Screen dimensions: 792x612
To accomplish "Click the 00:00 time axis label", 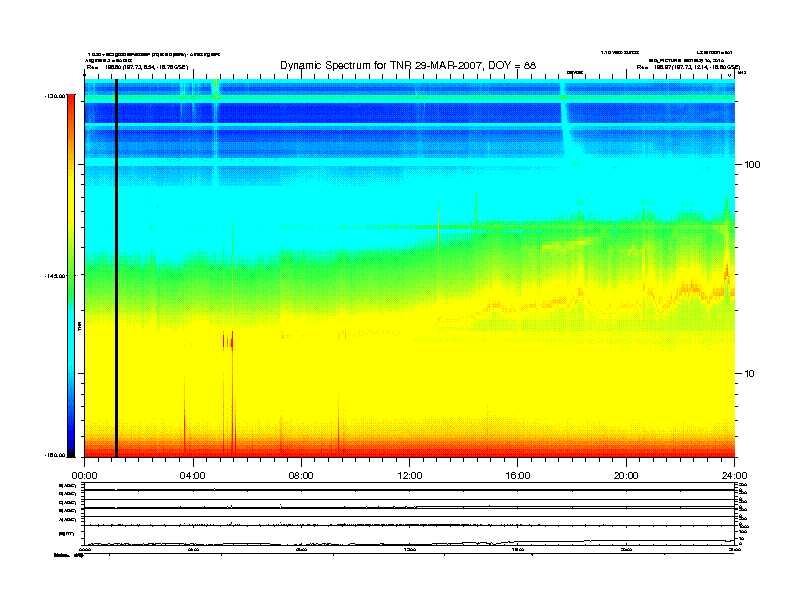I will click(x=84, y=476).
